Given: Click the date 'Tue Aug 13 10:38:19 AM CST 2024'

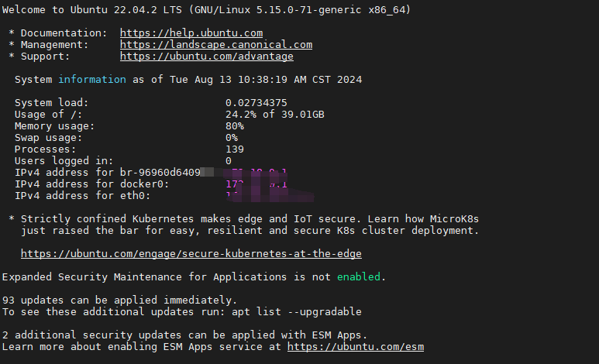Looking at the screenshot, I should (266, 80).
